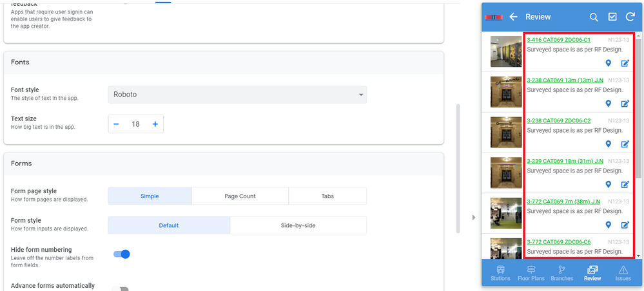Click N123-13 in the 3-772 CAT069 ZDC06-C6 row
Screen dimensions: 644x291
point(618,241)
